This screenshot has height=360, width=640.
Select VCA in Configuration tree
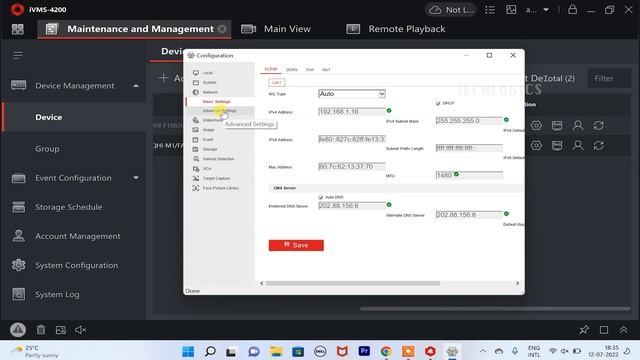[207, 169]
